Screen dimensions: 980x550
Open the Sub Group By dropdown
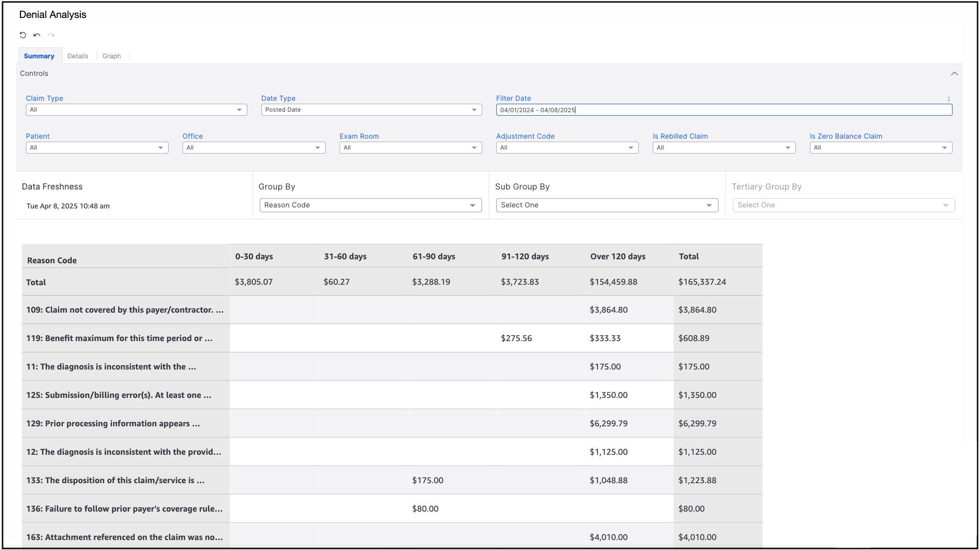point(606,205)
